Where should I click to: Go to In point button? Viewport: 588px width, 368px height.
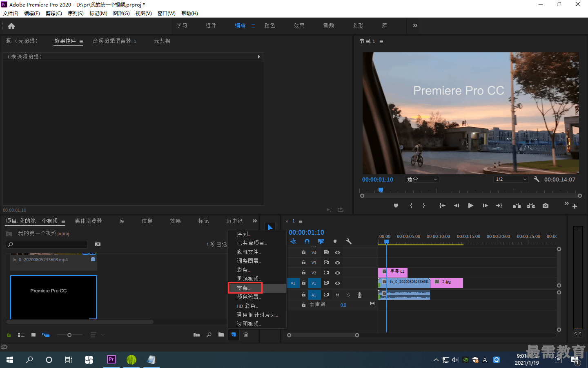coord(442,206)
